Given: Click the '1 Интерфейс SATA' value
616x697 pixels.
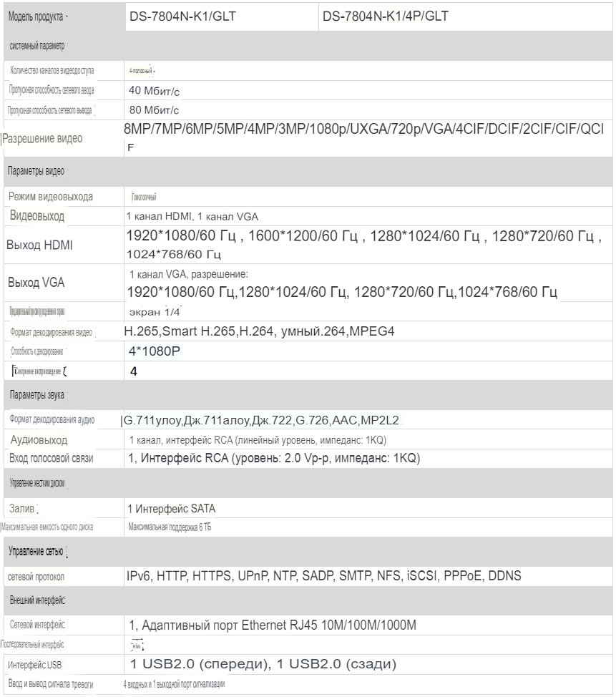Looking at the screenshot, I should [171, 509].
